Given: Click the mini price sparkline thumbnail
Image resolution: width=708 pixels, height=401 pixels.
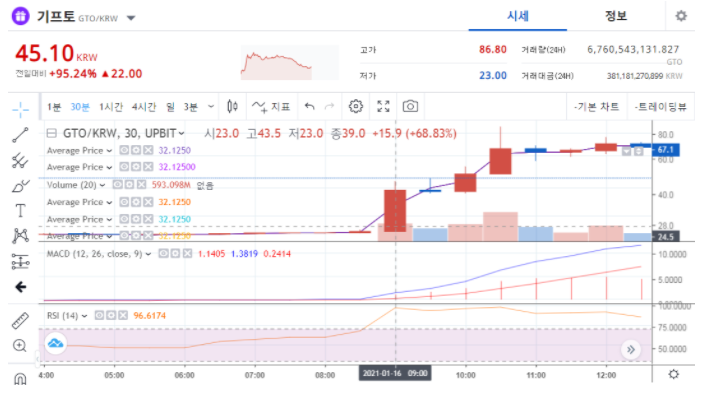Looking at the screenshot, I should coord(289,63).
